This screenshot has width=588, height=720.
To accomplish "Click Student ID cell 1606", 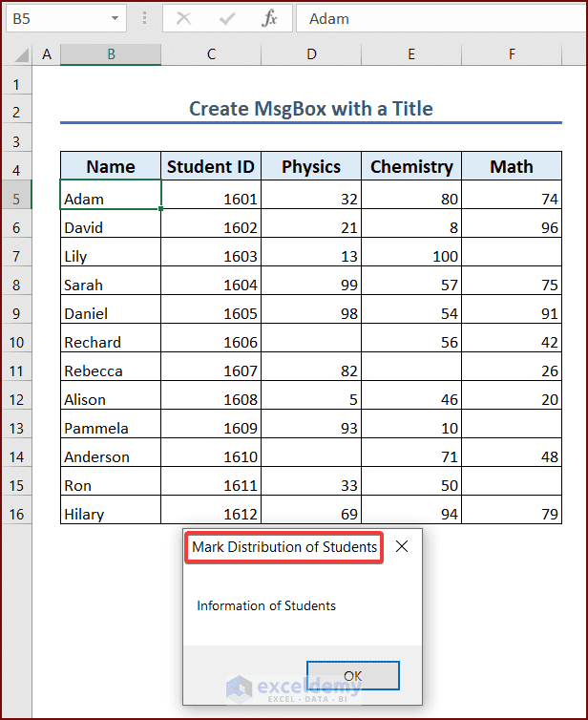I will (211, 338).
